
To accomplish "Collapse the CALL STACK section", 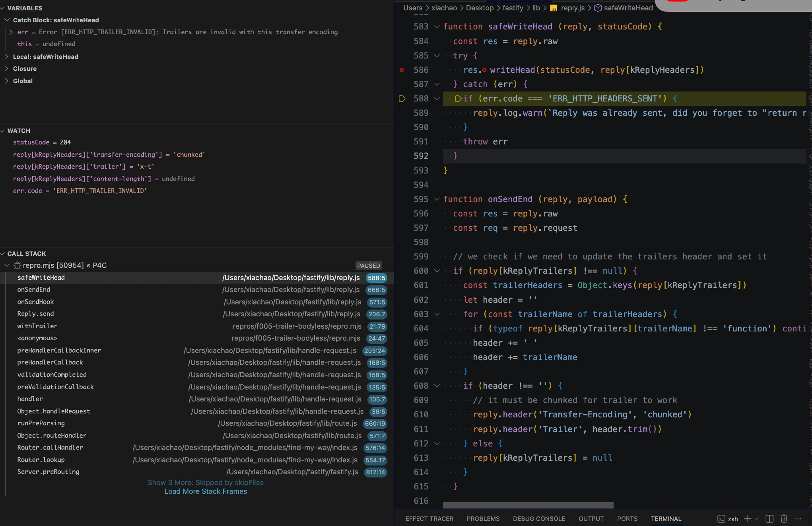I will (x=3, y=253).
